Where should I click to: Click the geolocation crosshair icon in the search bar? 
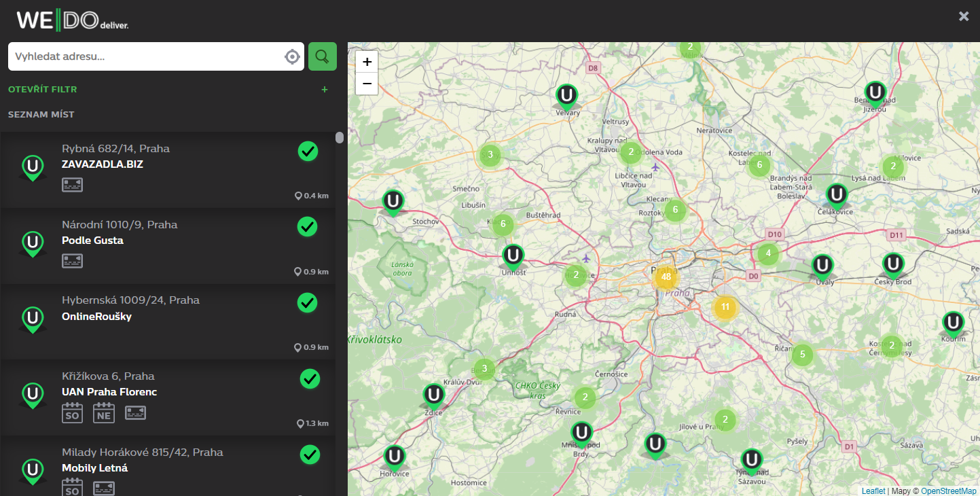pyautogui.click(x=292, y=56)
